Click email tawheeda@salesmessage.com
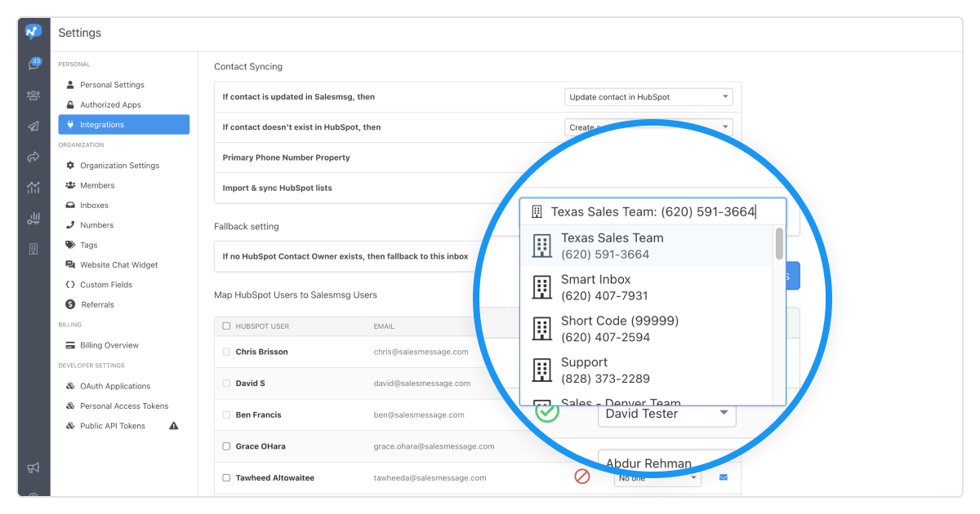 [x=430, y=478]
